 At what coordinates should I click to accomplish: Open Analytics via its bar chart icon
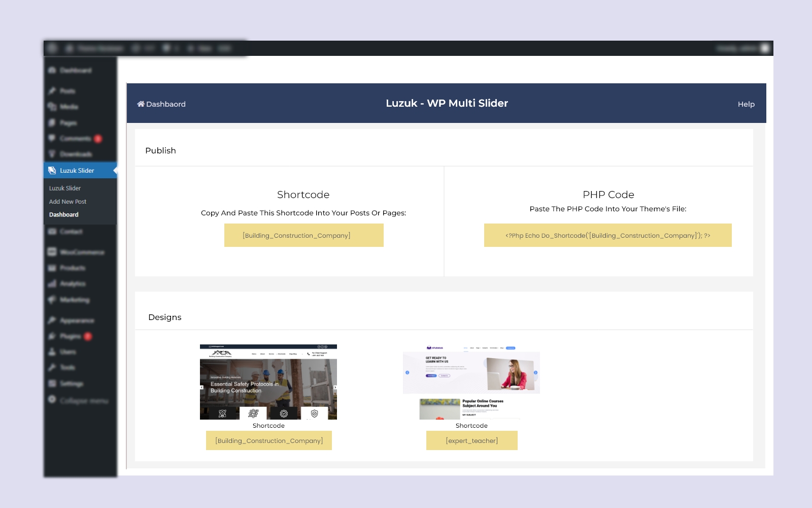(x=52, y=283)
